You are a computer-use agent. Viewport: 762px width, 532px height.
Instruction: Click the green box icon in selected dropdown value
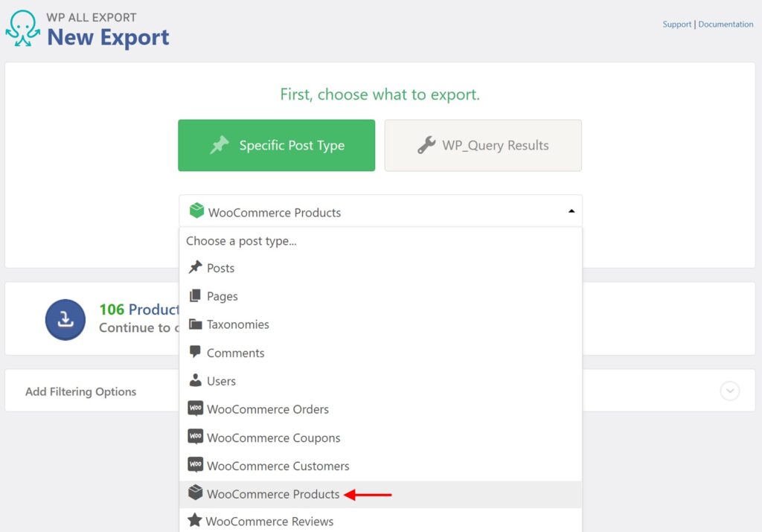pyautogui.click(x=196, y=211)
